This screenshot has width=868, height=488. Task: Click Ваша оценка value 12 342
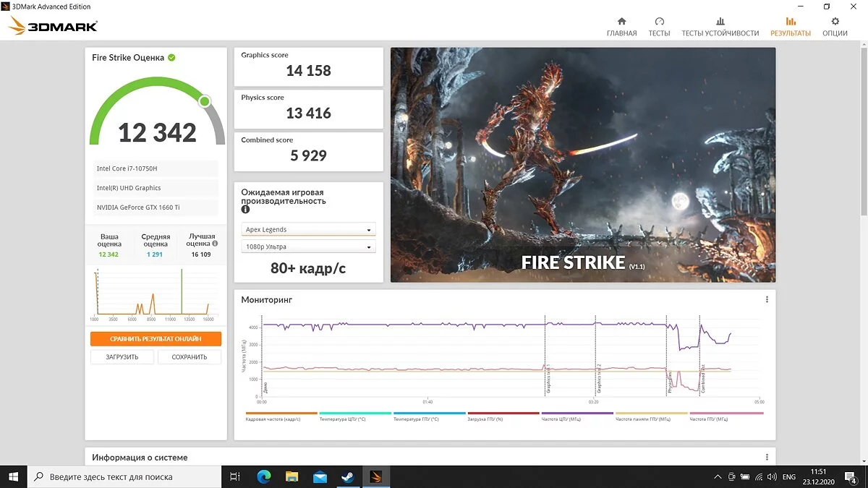click(109, 254)
